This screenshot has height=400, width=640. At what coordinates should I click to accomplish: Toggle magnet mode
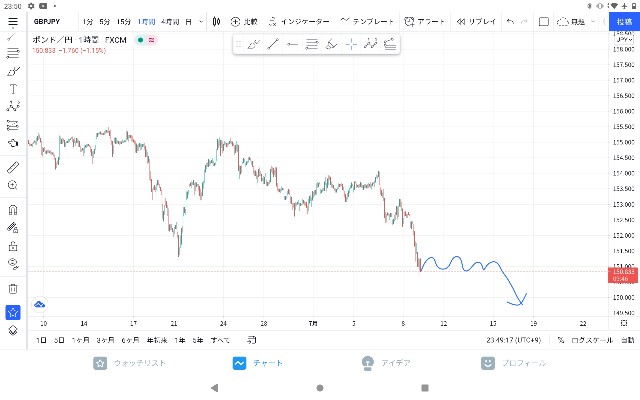[13, 210]
